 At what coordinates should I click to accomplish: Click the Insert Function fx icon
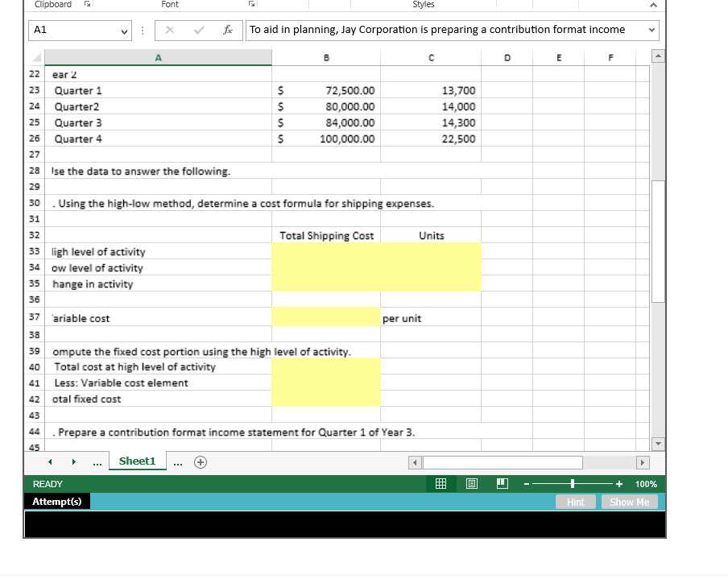pyautogui.click(x=228, y=30)
